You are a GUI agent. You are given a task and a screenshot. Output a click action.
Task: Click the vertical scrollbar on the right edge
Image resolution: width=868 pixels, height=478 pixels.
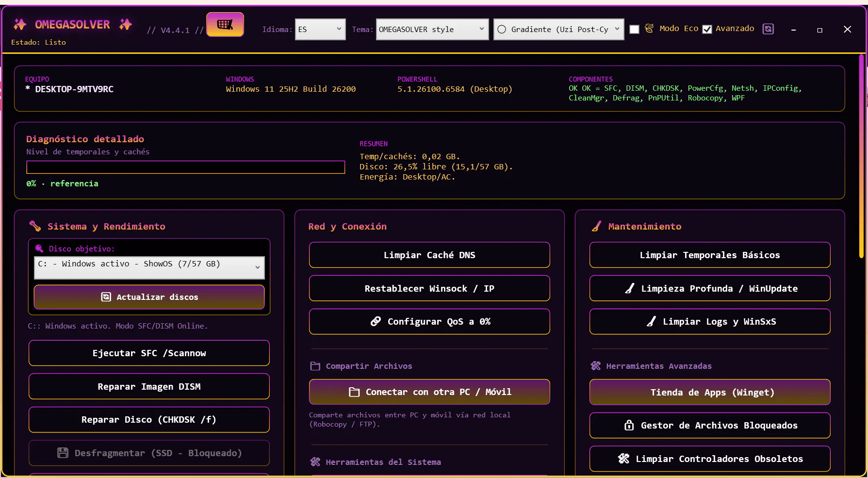(x=862, y=156)
